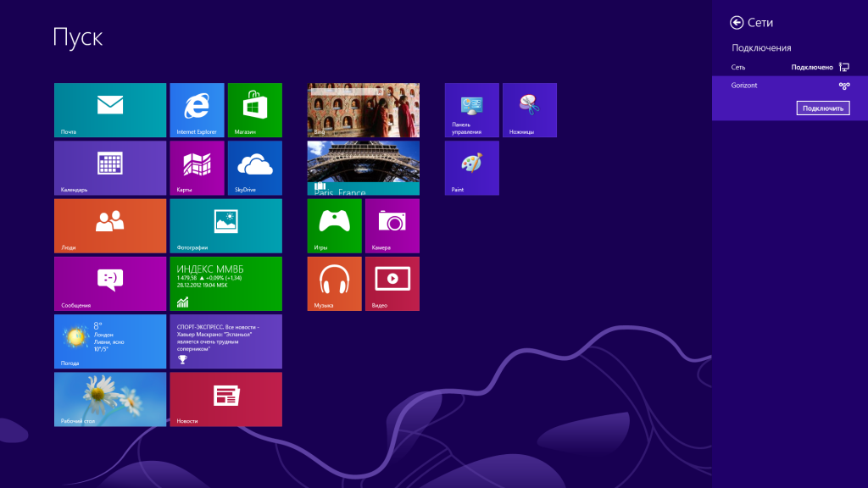Launch the Ножницы snipping tool tile

pyautogui.click(x=529, y=110)
